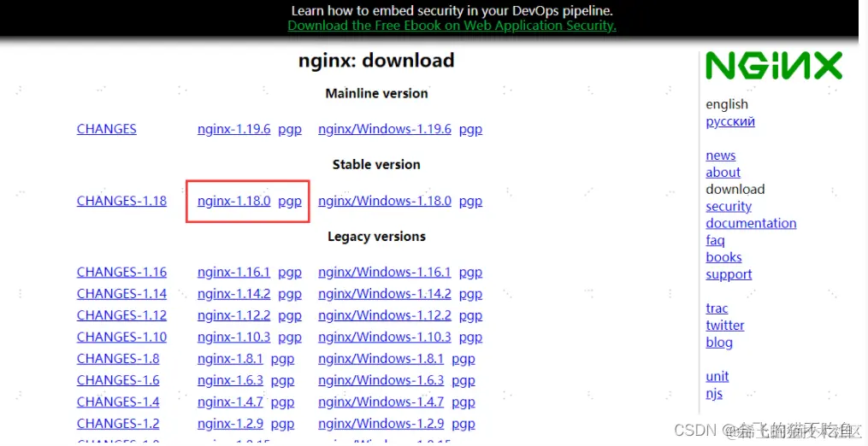Open the Free Ebook on Web Application Security link
868x446 pixels.
(x=452, y=26)
